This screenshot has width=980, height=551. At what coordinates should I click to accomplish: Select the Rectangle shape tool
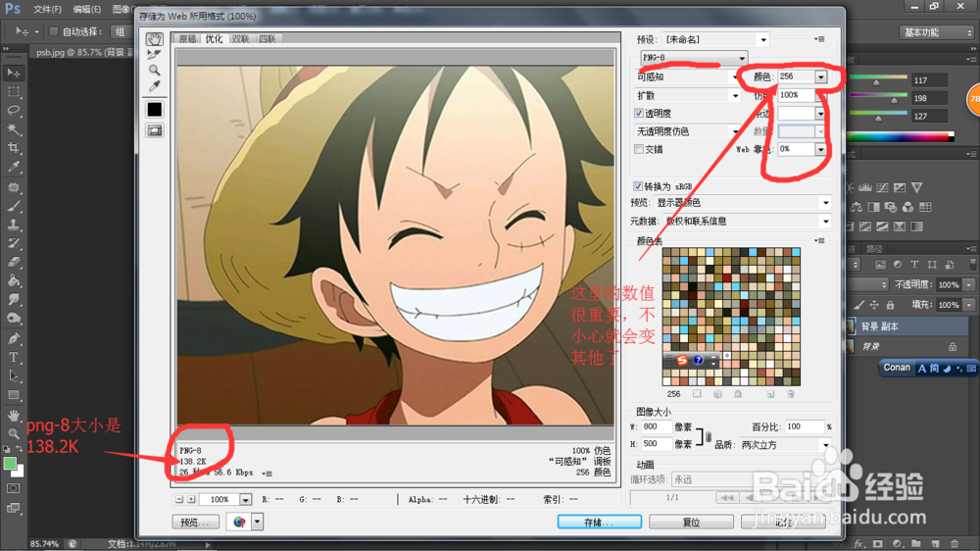13,395
